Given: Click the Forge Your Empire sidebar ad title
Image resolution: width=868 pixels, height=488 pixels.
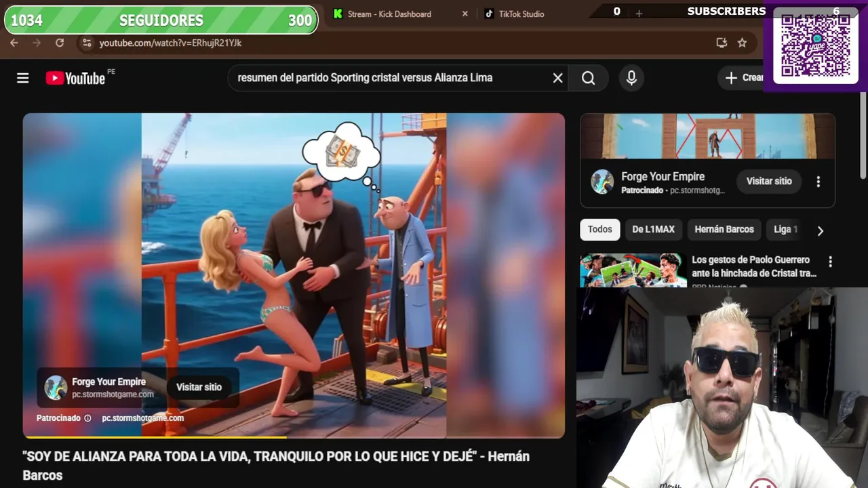Looking at the screenshot, I should click(663, 176).
